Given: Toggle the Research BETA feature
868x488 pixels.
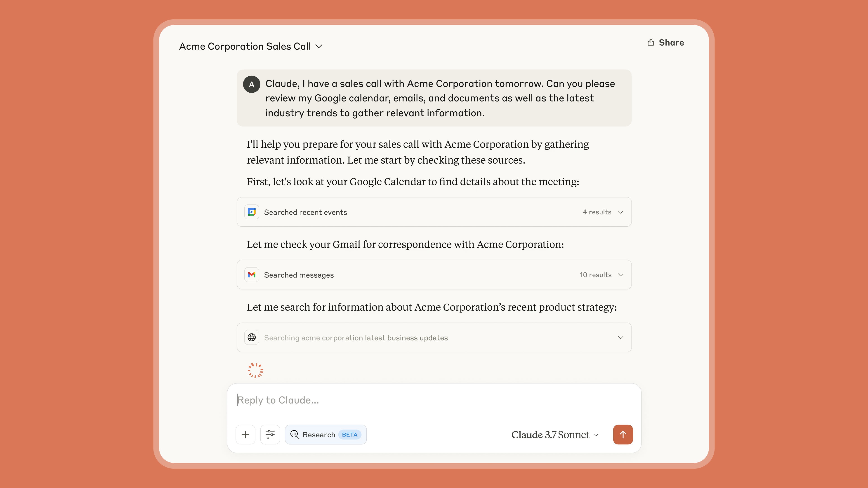Looking at the screenshot, I should [x=325, y=434].
